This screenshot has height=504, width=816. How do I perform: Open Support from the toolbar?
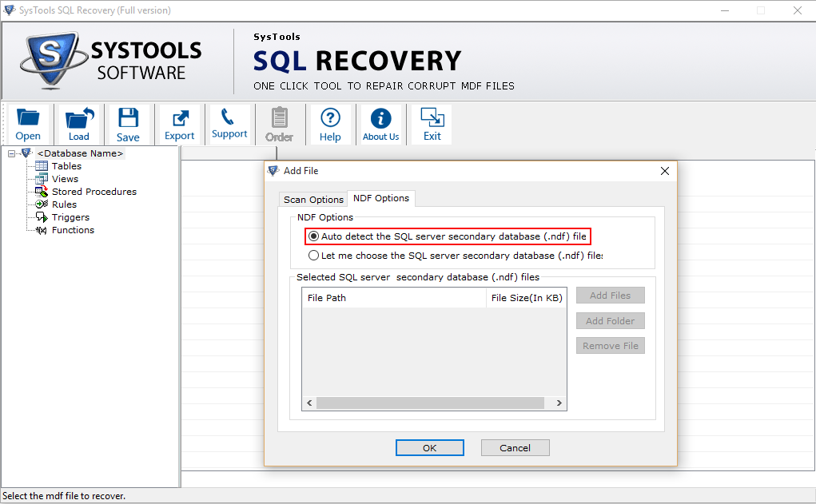point(229,125)
